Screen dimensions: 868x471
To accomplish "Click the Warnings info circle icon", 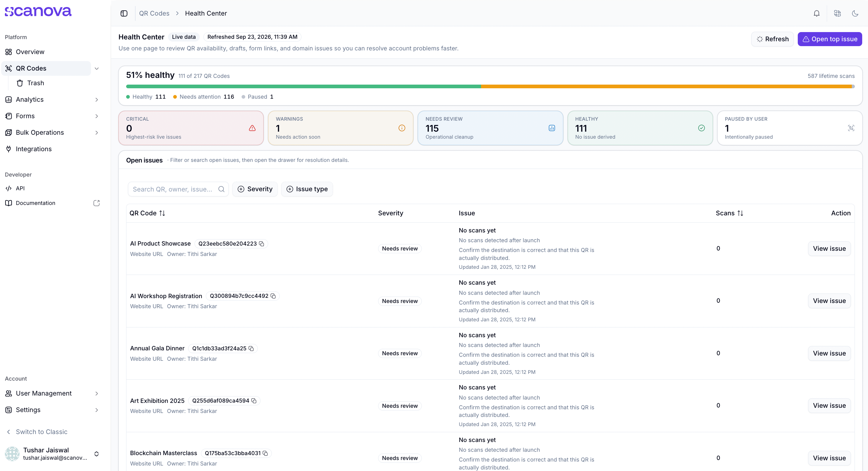I will [x=402, y=128].
